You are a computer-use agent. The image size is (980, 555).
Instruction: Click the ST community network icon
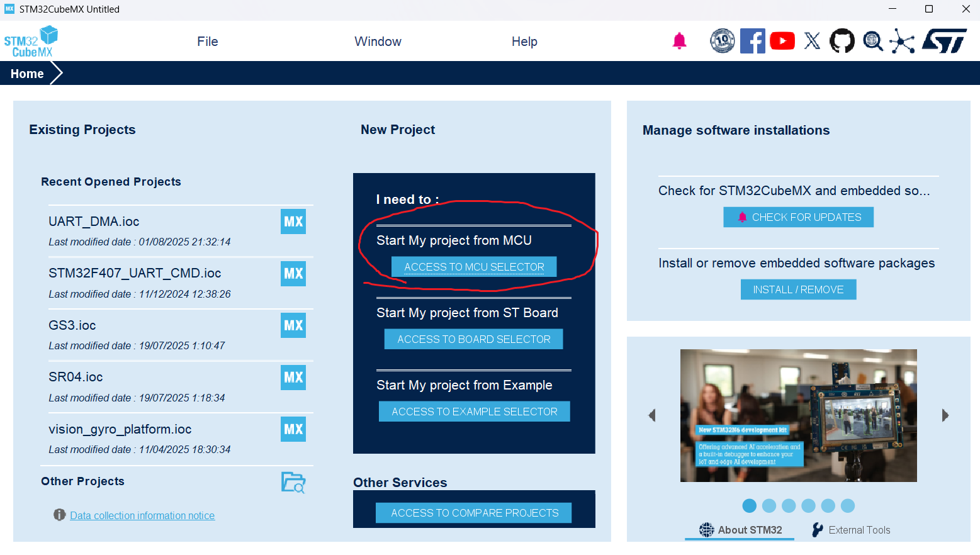coord(902,42)
